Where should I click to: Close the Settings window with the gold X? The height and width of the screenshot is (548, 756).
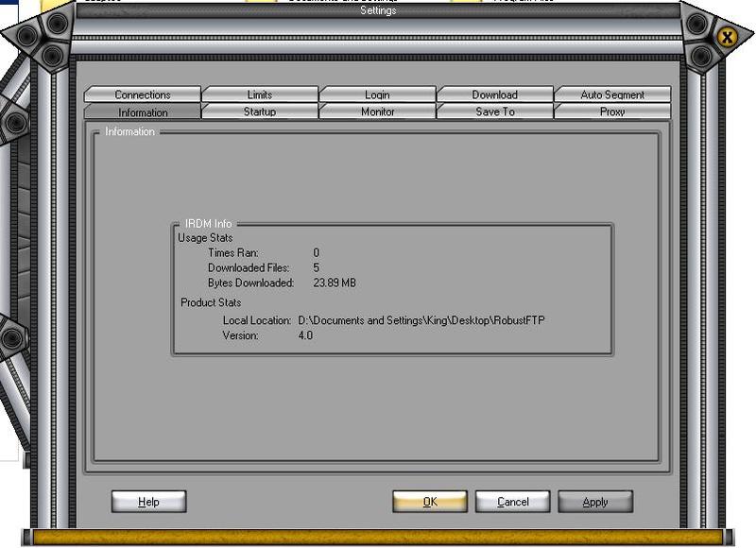point(727,37)
